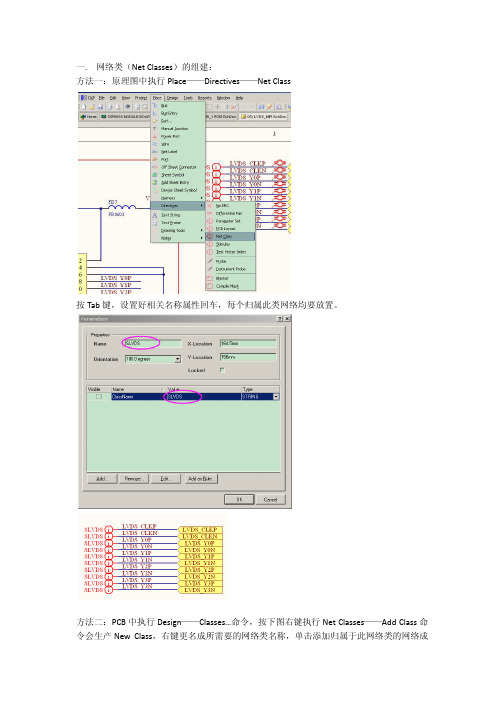Viewport: 504px width, 713px height.
Task: Select Differential Pair in Directives submenu
Action: (x=230, y=213)
